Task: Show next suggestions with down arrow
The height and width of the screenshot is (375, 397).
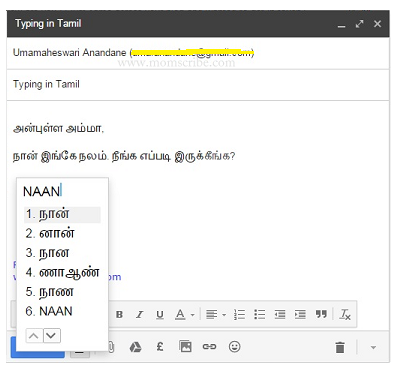Action: [52, 336]
